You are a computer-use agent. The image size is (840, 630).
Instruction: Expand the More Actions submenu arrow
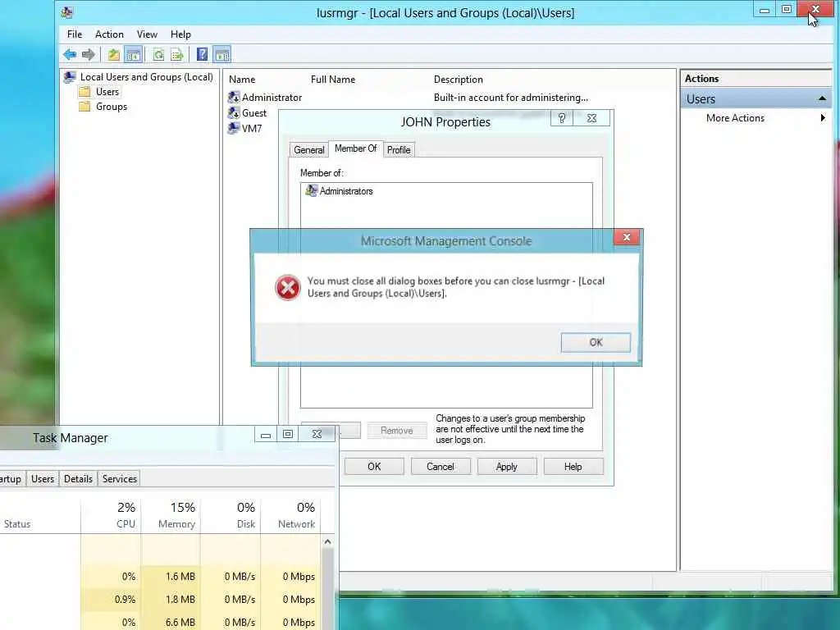click(x=823, y=118)
